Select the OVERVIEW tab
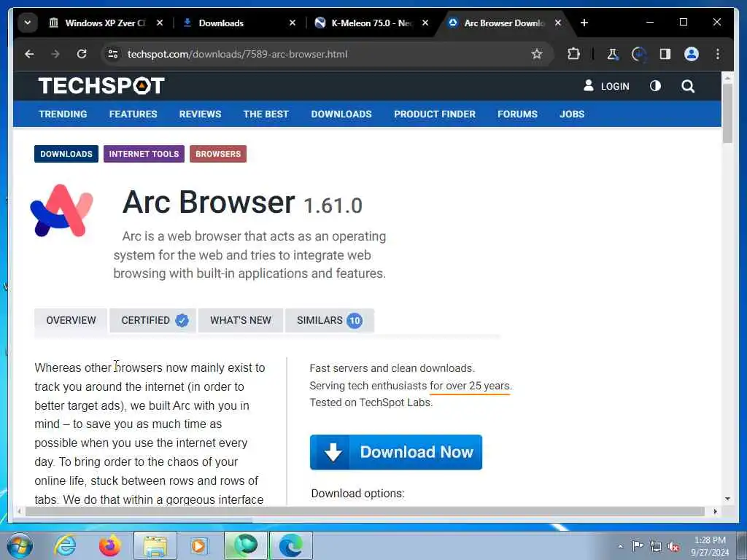 point(71,321)
